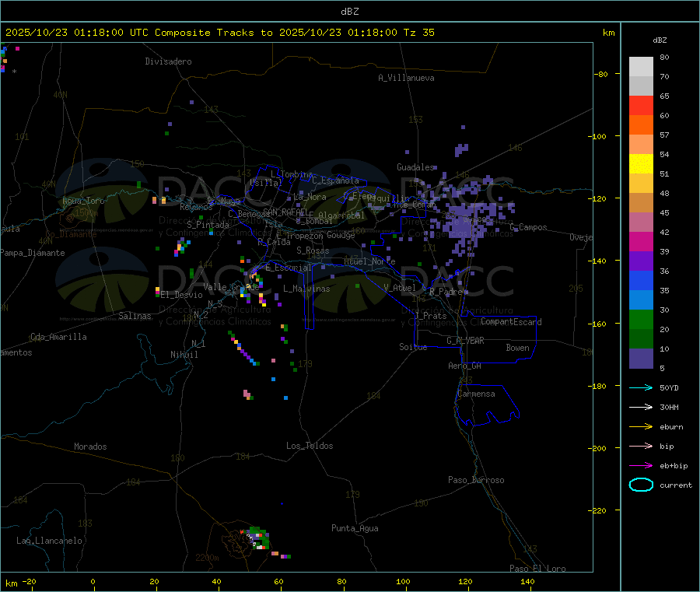Viewport: 700px width, 592px height.
Task: Click the V_Atuel map label
Action: click(400, 288)
